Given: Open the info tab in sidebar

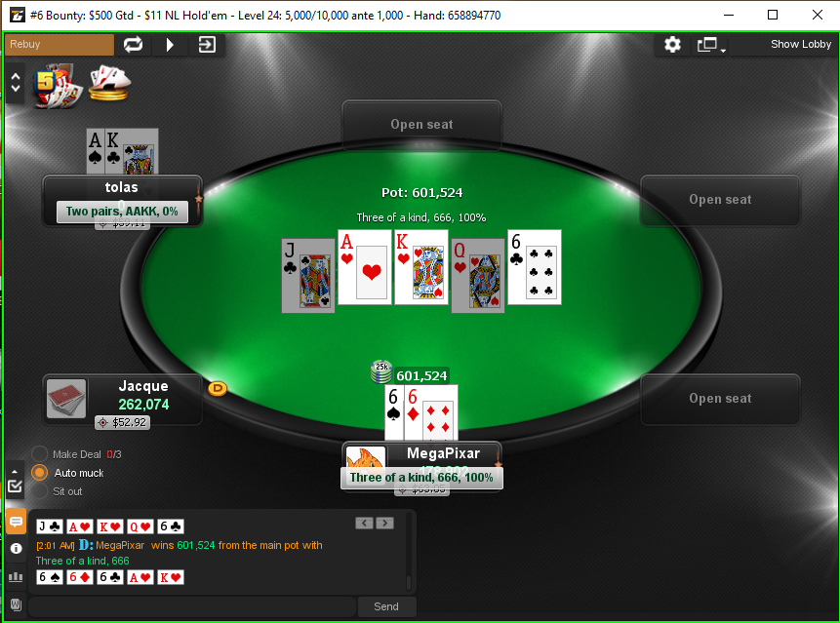Looking at the screenshot, I should (x=16, y=549).
